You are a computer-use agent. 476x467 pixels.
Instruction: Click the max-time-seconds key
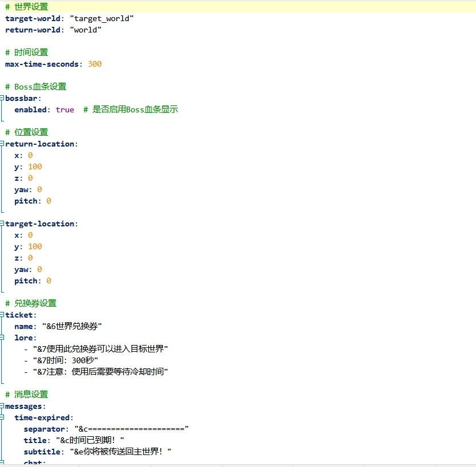(42, 64)
